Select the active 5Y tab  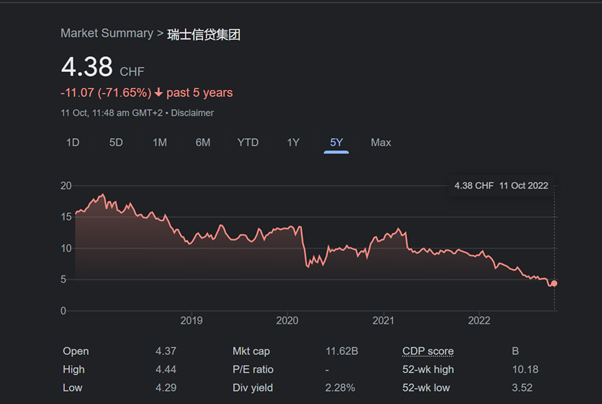coord(336,142)
